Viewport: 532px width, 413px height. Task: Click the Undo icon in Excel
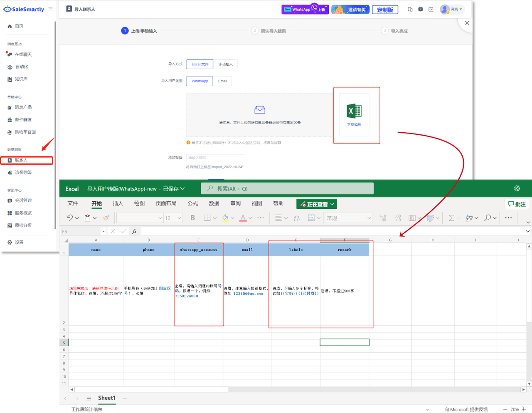(69, 218)
